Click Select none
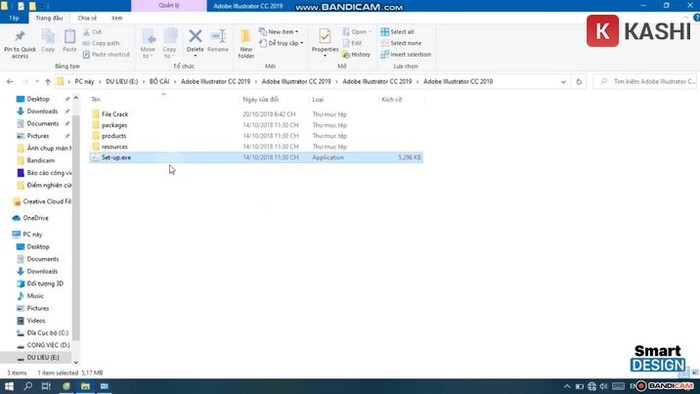Screen dimensions: 700x394 point(401,43)
